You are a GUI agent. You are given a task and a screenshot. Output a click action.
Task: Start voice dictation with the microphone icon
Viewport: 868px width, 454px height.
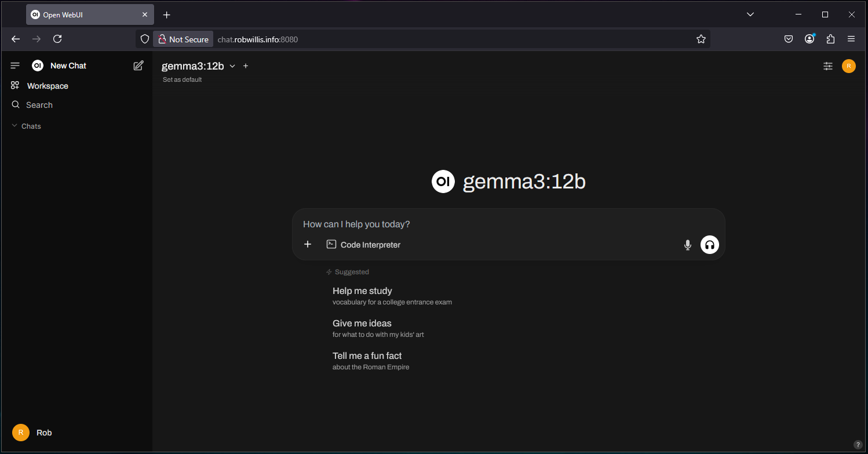click(x=688, y=245)
